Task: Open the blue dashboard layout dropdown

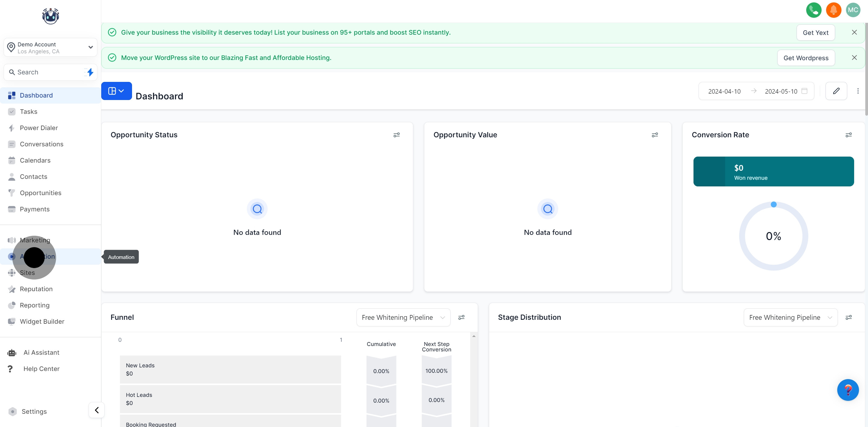Action: click(x=116, y=91)
